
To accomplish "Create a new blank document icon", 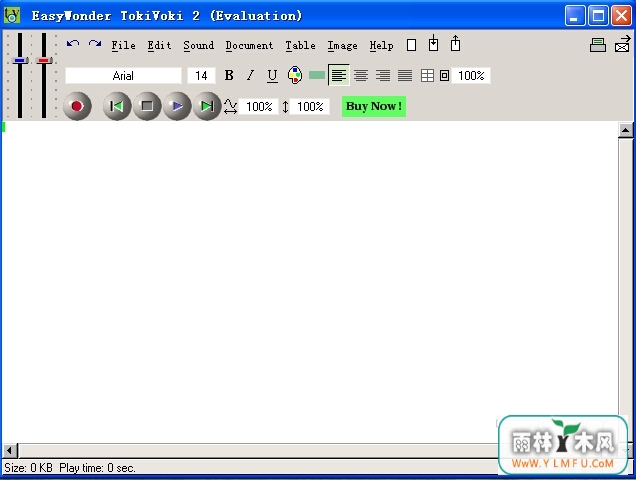I will 411,45.
